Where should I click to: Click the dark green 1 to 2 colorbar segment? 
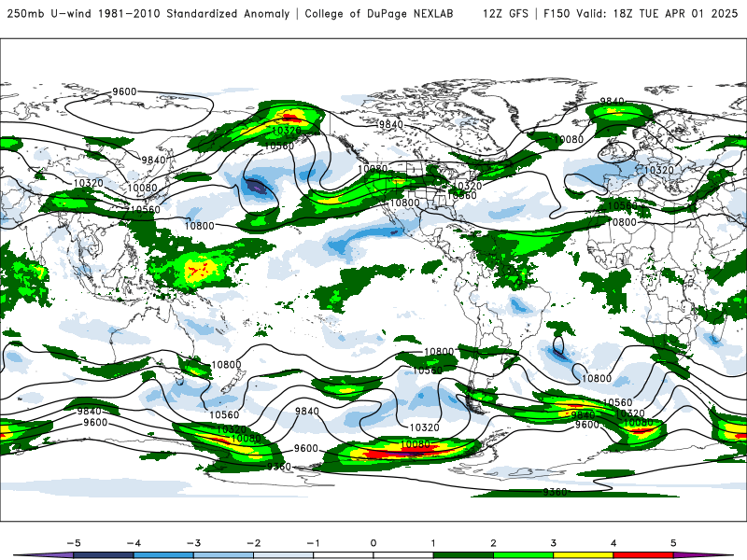tap(463, 555)
